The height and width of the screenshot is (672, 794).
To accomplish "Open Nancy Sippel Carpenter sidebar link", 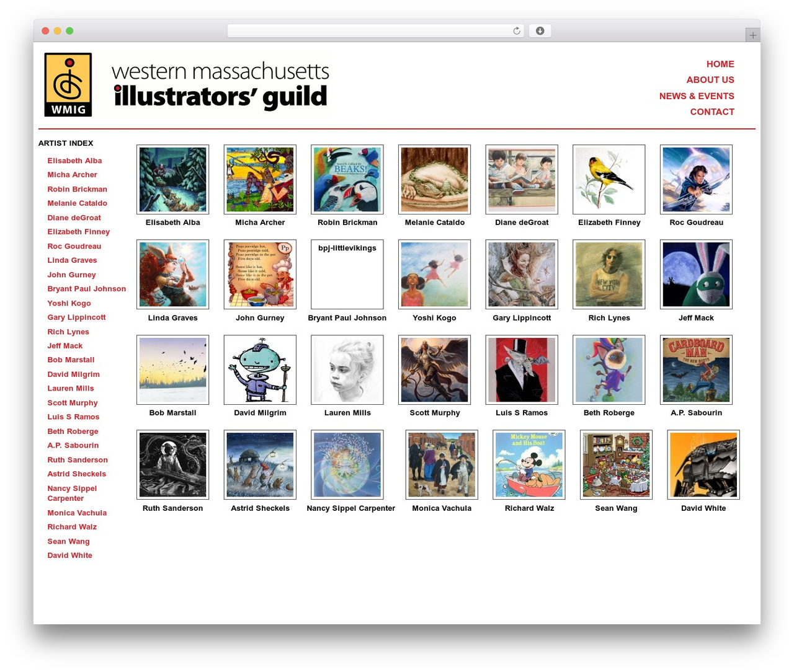I will [72, 493].
